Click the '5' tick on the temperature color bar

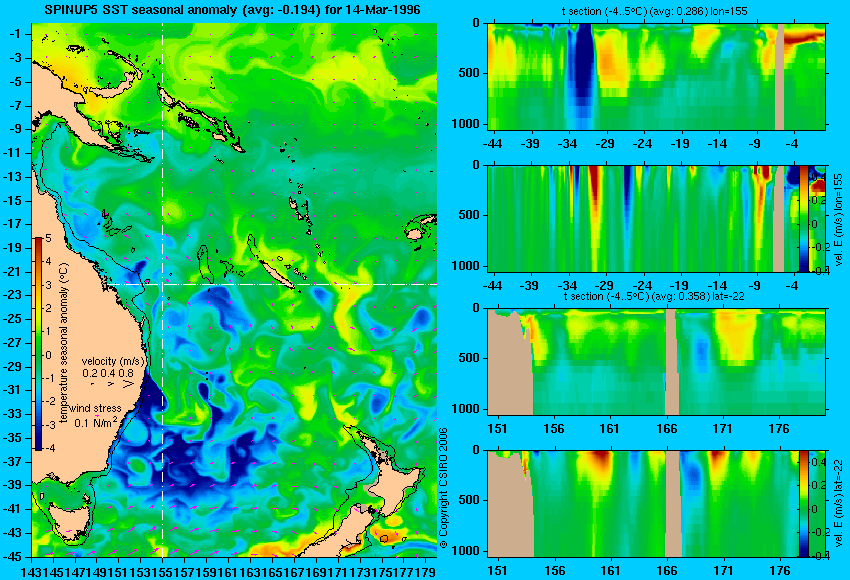(48, 238)
